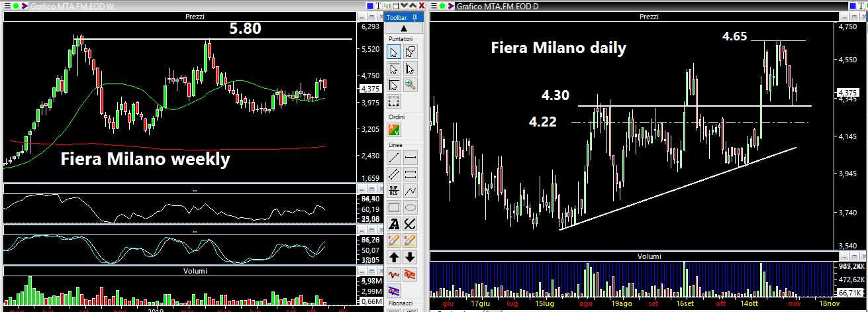Click T text icon in daily chart header
Viewport: 868px width, 312px height.
click(861, 6)
